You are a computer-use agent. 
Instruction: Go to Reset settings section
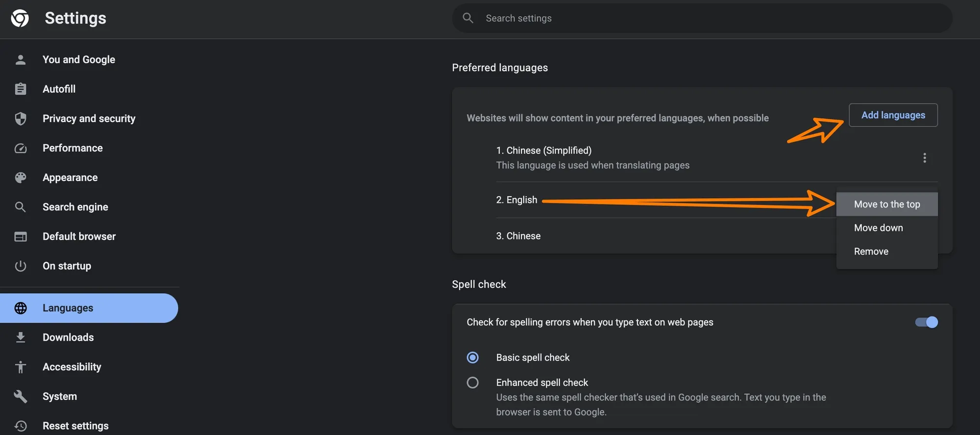[x=75, y=426]
